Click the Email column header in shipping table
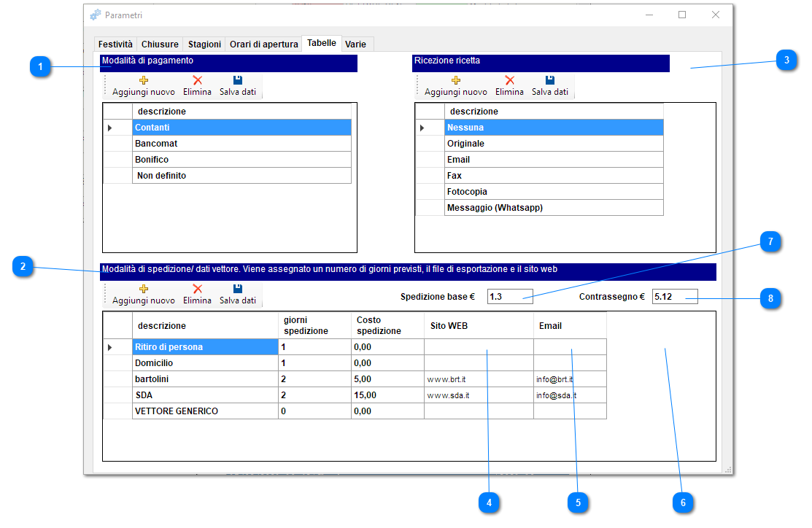This screenshot has width=812, height=528. [x=571, y=325]
